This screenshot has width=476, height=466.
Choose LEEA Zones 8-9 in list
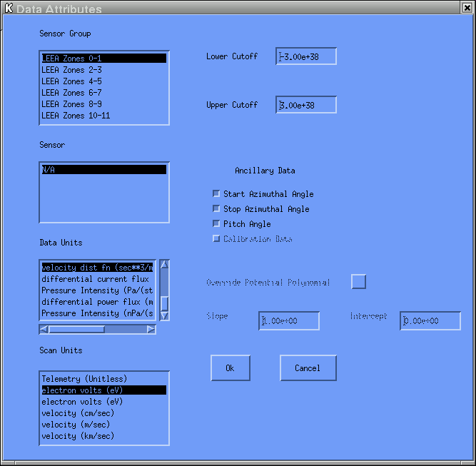pyautogui.click(x=103, y=104)
